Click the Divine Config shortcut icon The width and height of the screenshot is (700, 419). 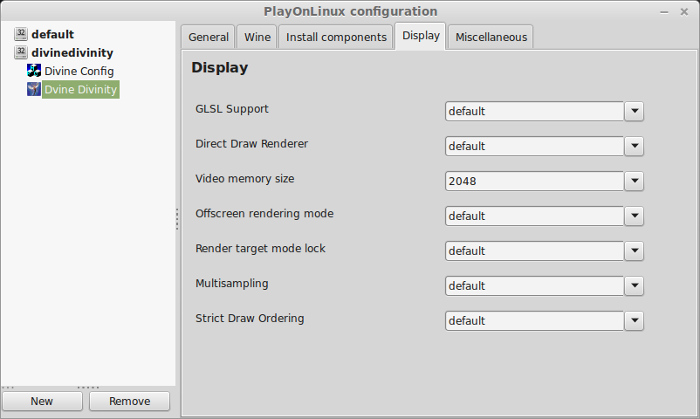tap(33, 71)
